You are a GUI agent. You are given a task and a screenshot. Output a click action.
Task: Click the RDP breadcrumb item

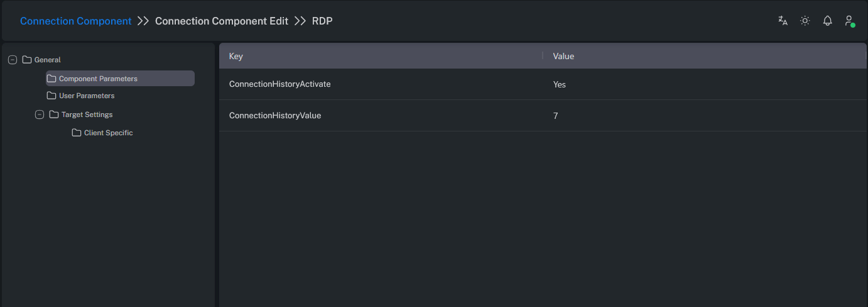click(x=322, y=21)
